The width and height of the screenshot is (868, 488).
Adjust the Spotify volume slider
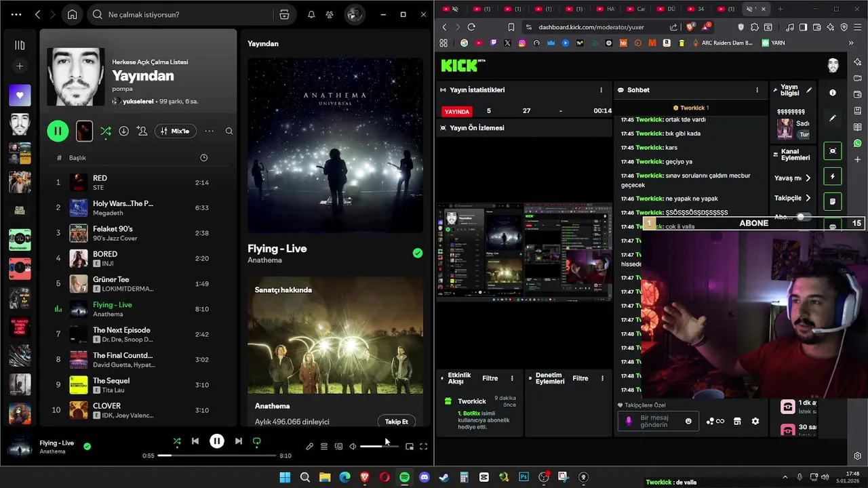tap(378, 447)
